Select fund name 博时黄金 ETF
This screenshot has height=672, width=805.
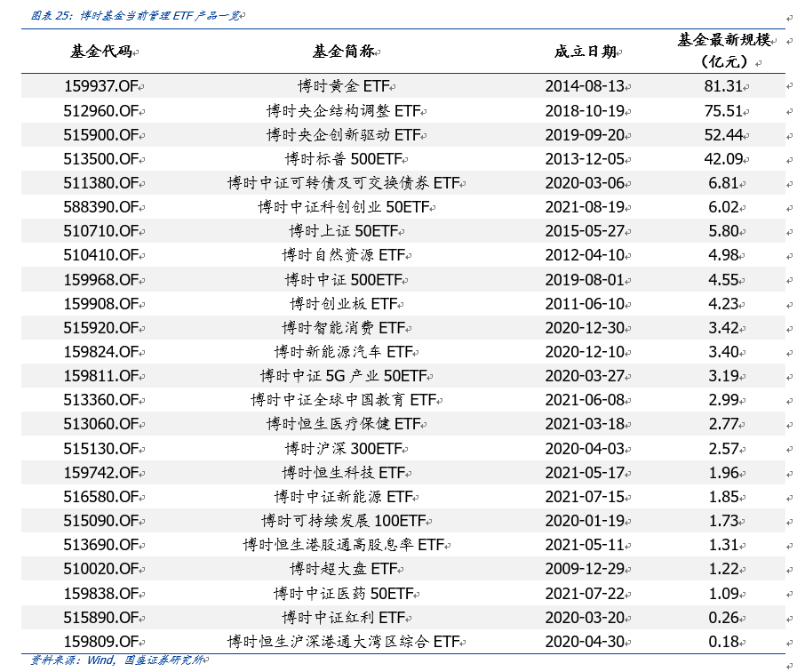click(344, 86)
